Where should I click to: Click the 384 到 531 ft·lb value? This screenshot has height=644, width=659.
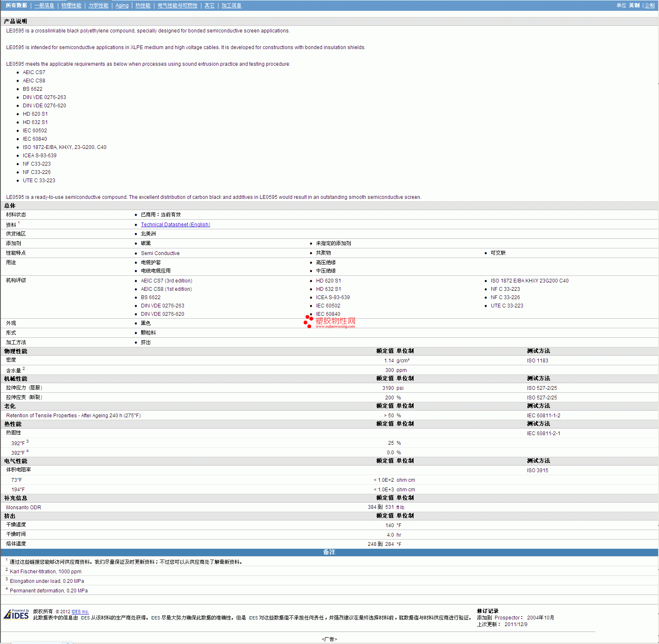pos(386,508)
